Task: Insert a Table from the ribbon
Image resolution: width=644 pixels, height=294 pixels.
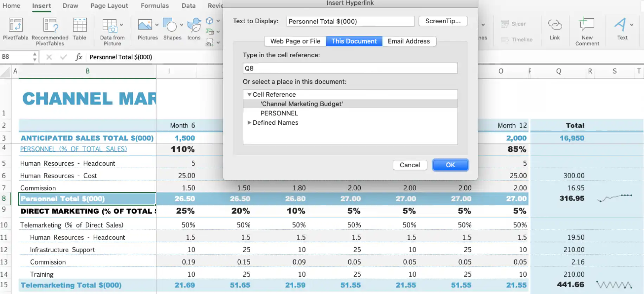Action: click(x=79, y=29)
